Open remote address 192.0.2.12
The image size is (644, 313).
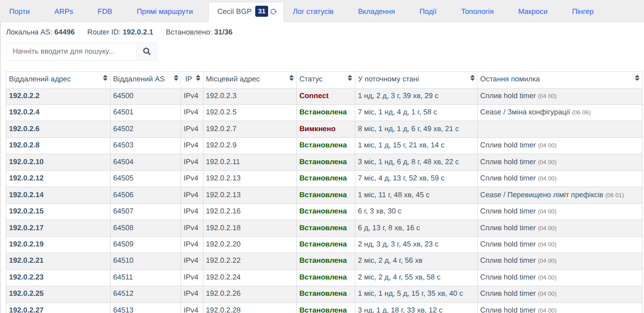[26, 178]
